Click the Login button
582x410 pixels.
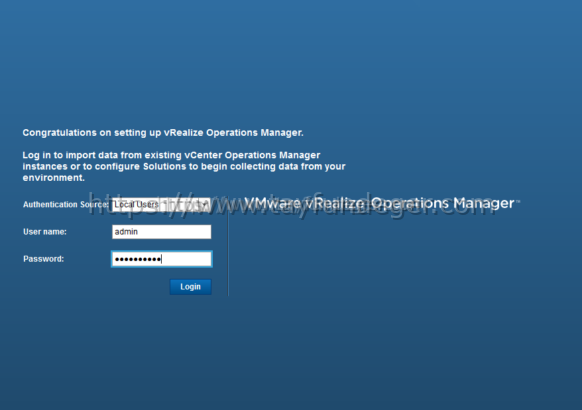pos(190,287)
